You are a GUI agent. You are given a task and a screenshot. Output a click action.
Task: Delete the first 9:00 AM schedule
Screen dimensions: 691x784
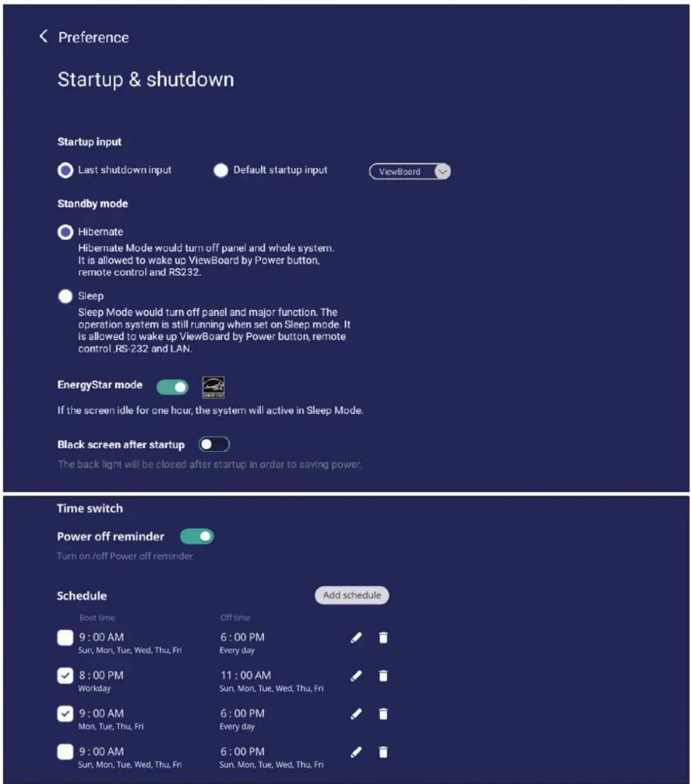coord(383,637)
